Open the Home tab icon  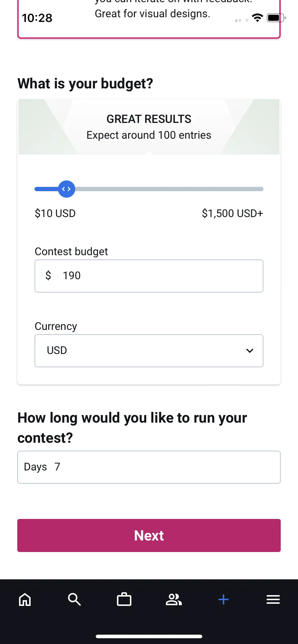tap(25, 599)
